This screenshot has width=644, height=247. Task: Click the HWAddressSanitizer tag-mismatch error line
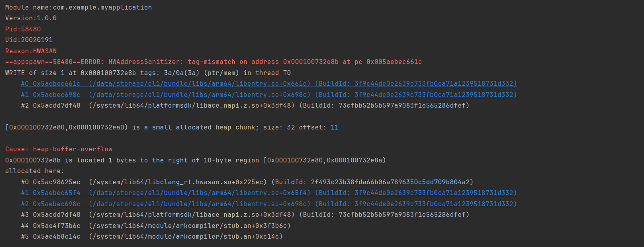(x=213, y=62)
